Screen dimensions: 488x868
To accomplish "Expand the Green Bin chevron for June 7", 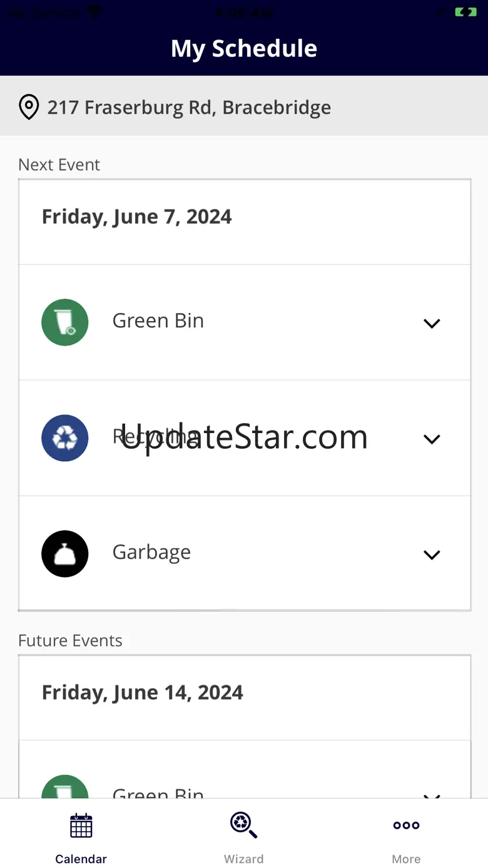I will point(432,323).
